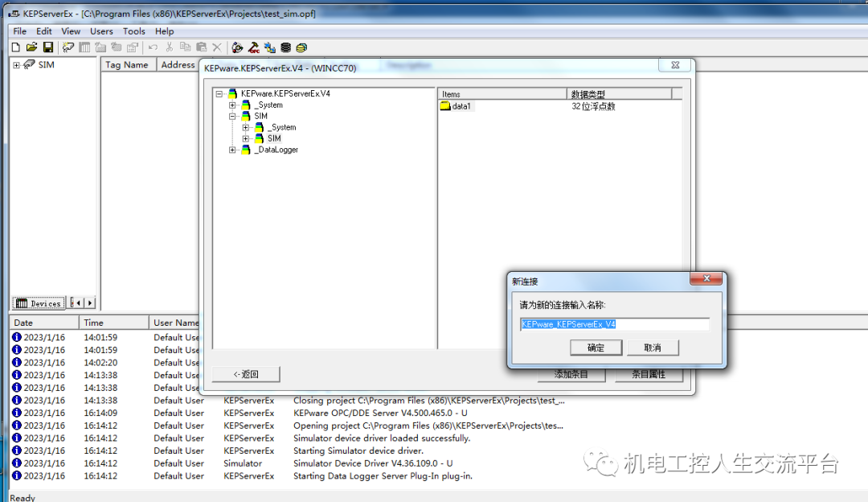Click the New Channel toolbar icon

68,47
